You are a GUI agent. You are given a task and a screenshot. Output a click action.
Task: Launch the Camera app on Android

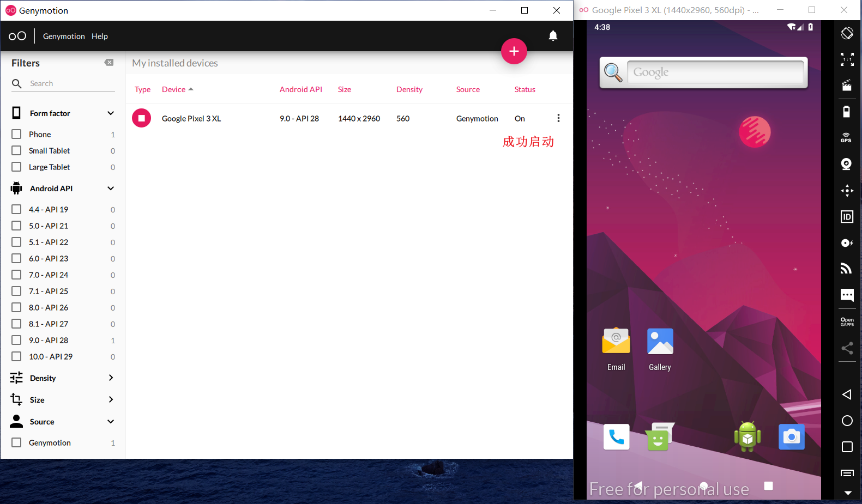coord(791,437)
